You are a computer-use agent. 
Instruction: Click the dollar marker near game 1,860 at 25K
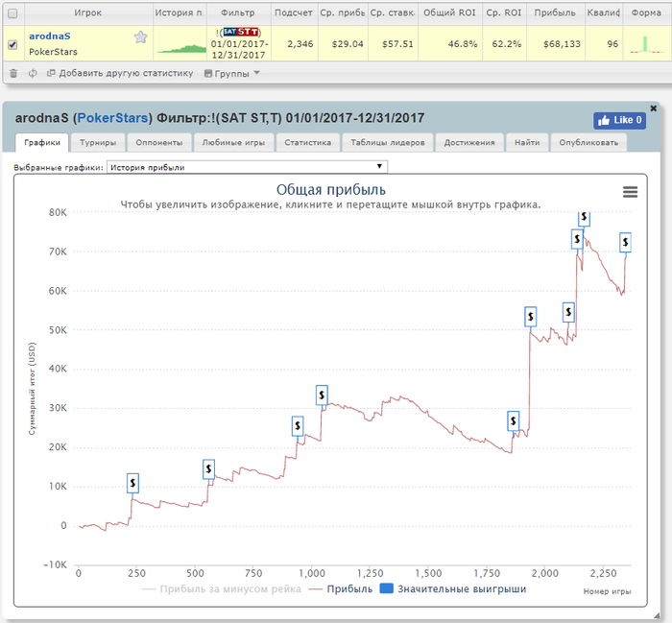point(514,420)
